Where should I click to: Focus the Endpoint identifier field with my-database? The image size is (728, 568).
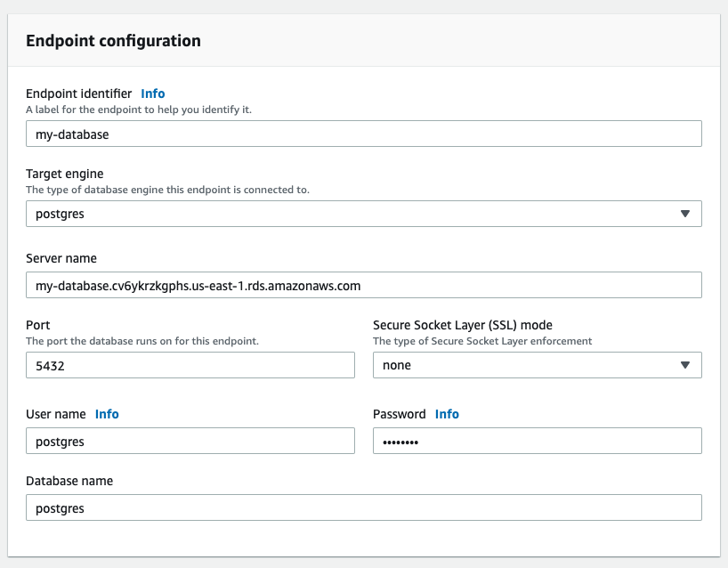(x=363, y=134)
